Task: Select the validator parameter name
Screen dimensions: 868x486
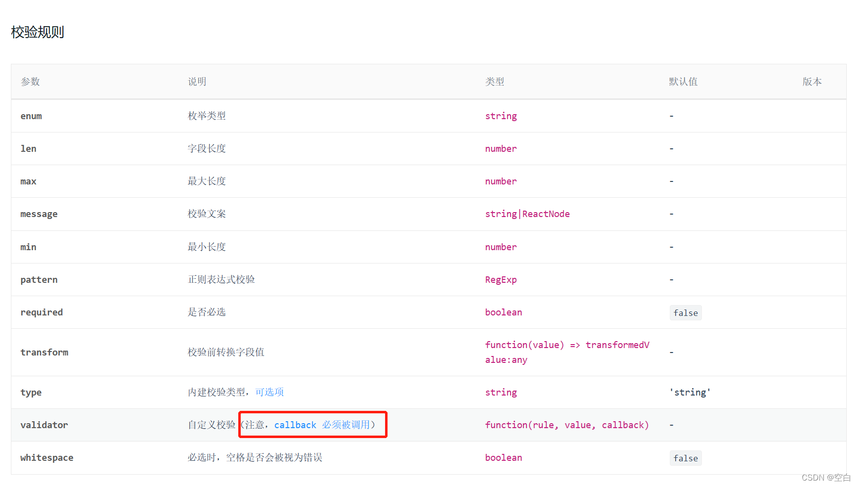Action: 44,425
